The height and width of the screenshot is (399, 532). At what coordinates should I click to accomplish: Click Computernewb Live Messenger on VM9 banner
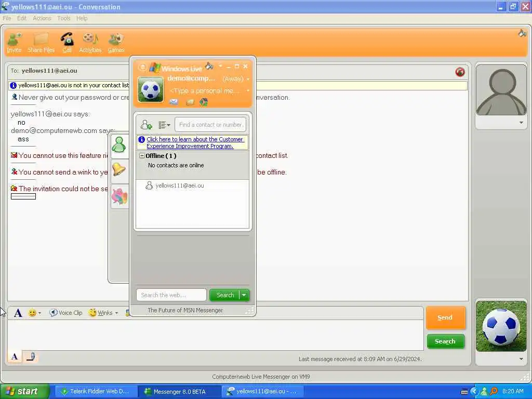pyautogui.click(x=261, y=377)
